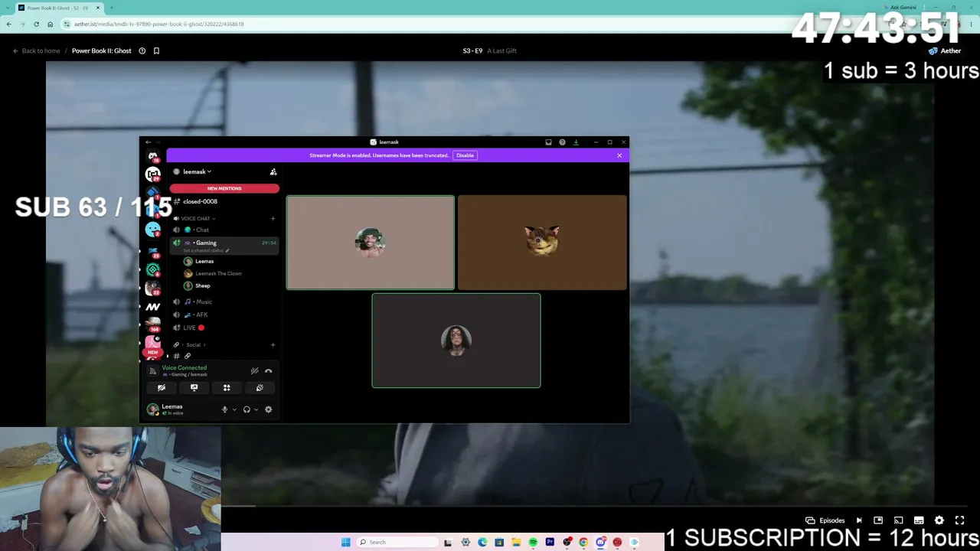Skip to next episode in player
The image size is (980, 551).
click(859, 520)
